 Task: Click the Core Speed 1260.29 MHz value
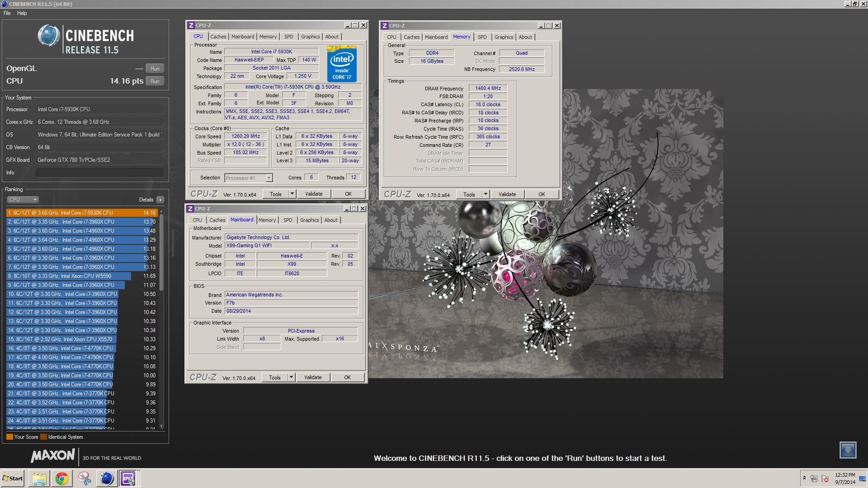[245, 136]
